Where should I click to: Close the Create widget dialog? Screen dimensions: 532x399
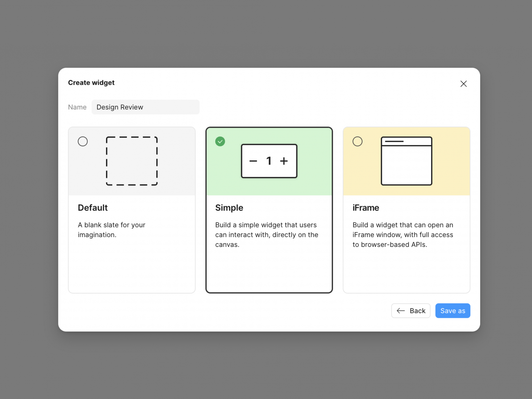click(463, 84)
